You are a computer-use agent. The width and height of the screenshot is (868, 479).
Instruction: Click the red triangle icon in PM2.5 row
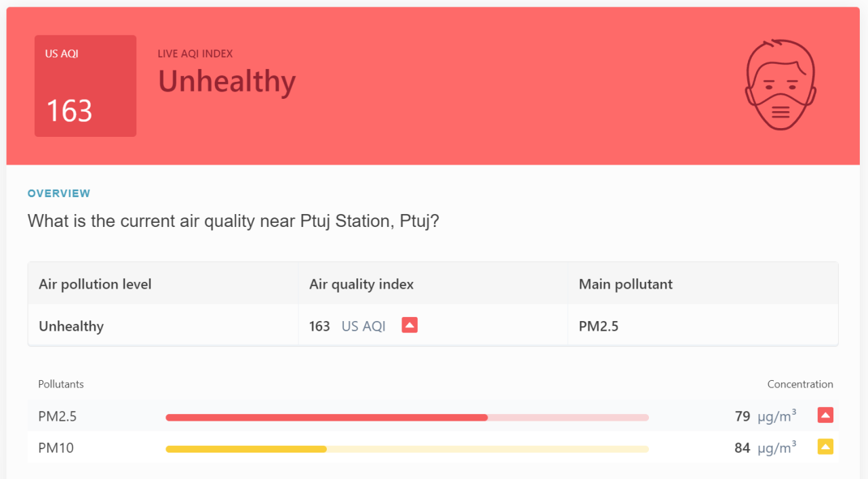[x=825, y=415]
